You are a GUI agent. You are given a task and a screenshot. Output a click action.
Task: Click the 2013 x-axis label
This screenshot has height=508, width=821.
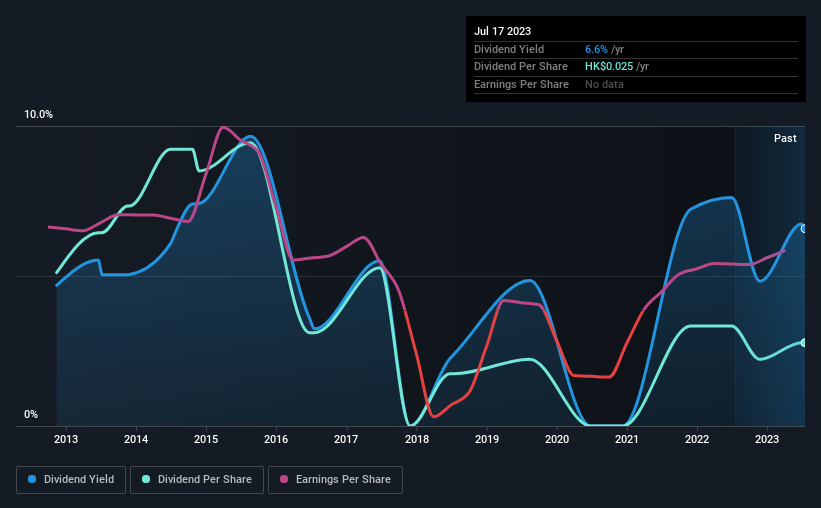[66, 439]
